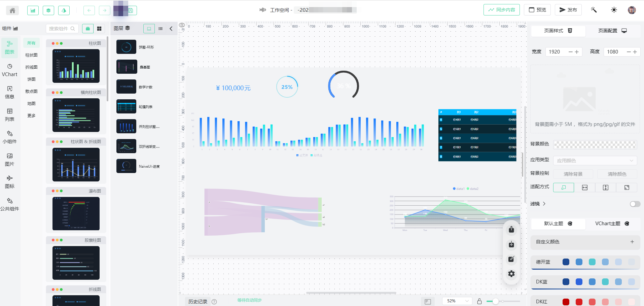Open the 52% zoom level dropdown
The image size is (644, 306).
[x=457, y=301]
